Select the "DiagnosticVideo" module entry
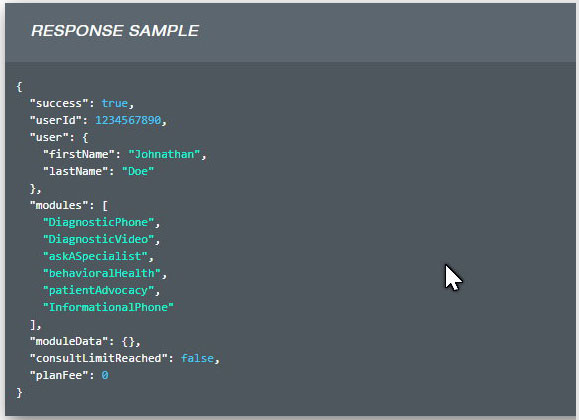 pos(98,239)
